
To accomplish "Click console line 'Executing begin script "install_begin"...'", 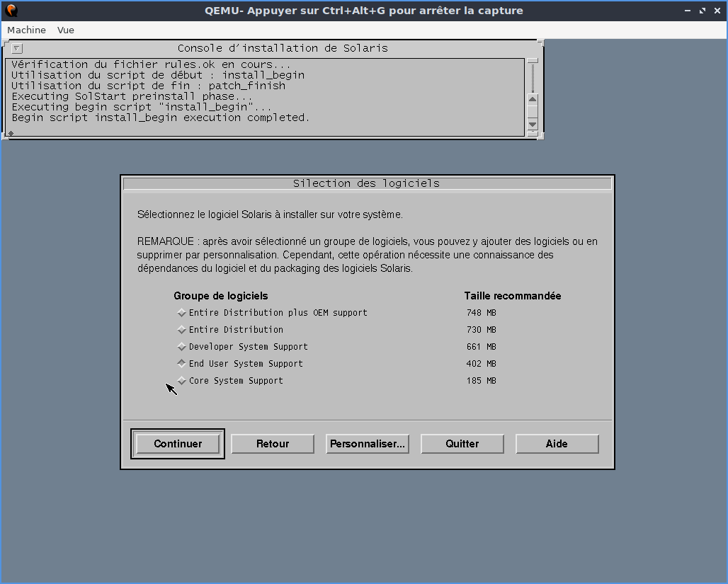I will pos(141,107).
